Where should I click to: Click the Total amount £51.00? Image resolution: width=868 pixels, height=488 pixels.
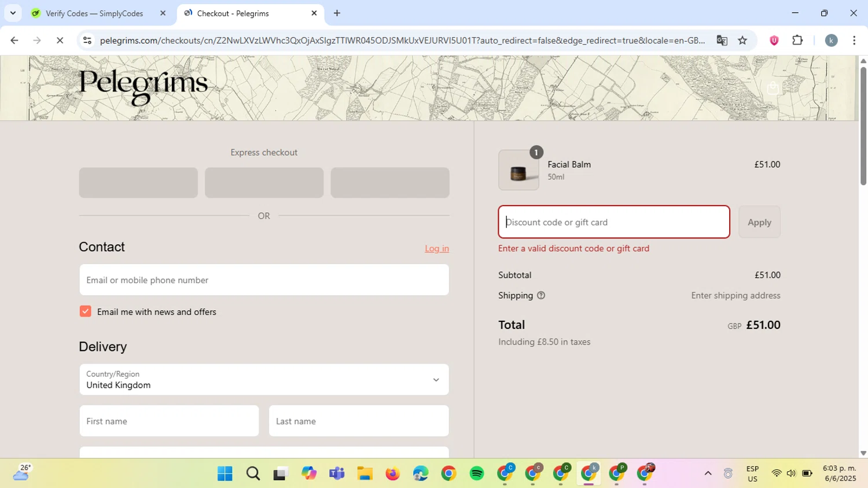(763, 325)
